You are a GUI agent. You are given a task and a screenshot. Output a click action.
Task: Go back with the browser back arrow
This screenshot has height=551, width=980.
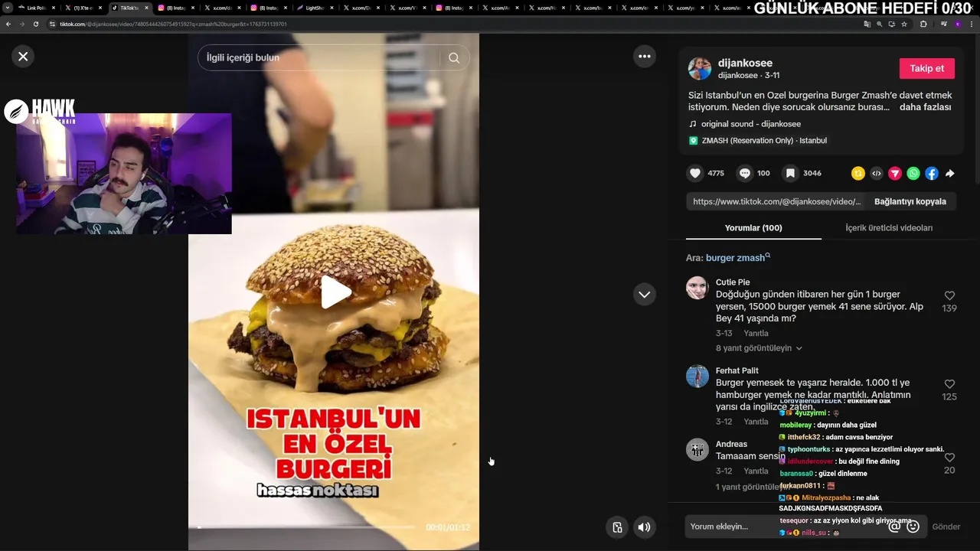coord(8,24)
